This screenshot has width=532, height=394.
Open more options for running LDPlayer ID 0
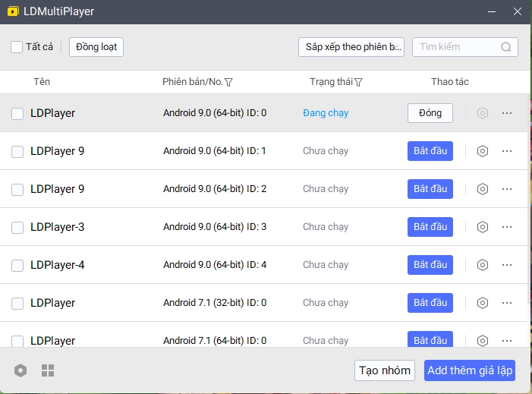pyautogui.click(x=507, y=113)
